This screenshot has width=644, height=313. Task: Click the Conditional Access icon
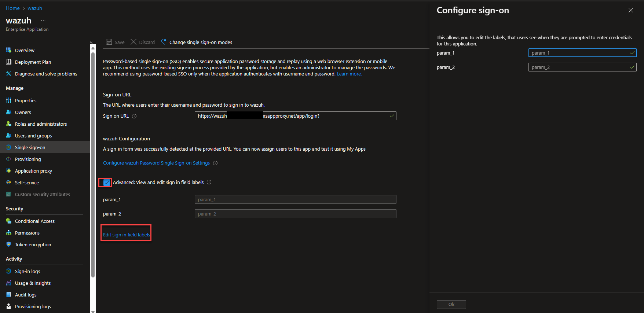click(x=9, y=221)
